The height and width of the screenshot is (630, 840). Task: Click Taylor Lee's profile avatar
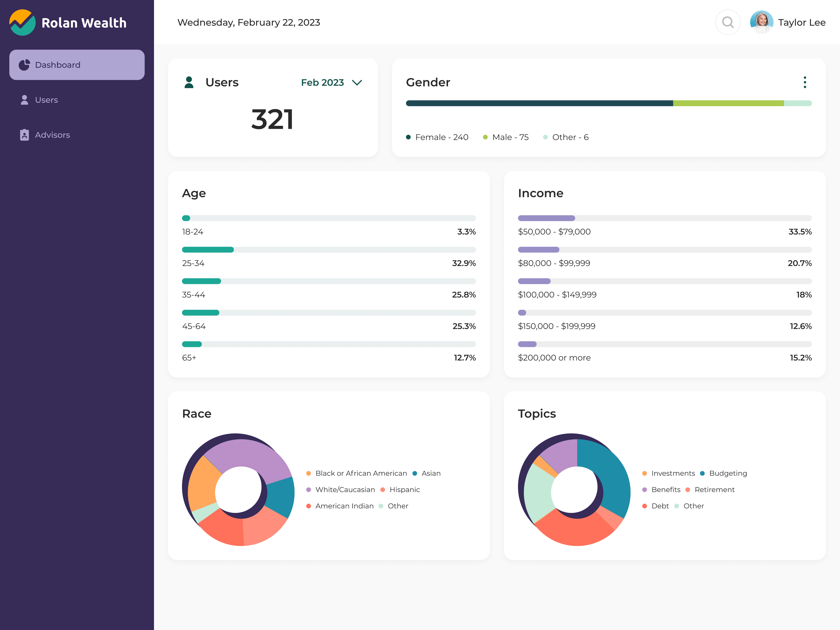coord(761,22)
